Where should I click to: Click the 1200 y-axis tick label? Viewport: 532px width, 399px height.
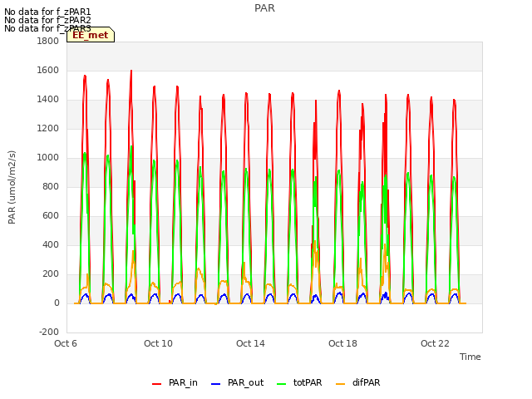(x=48, y=129)
